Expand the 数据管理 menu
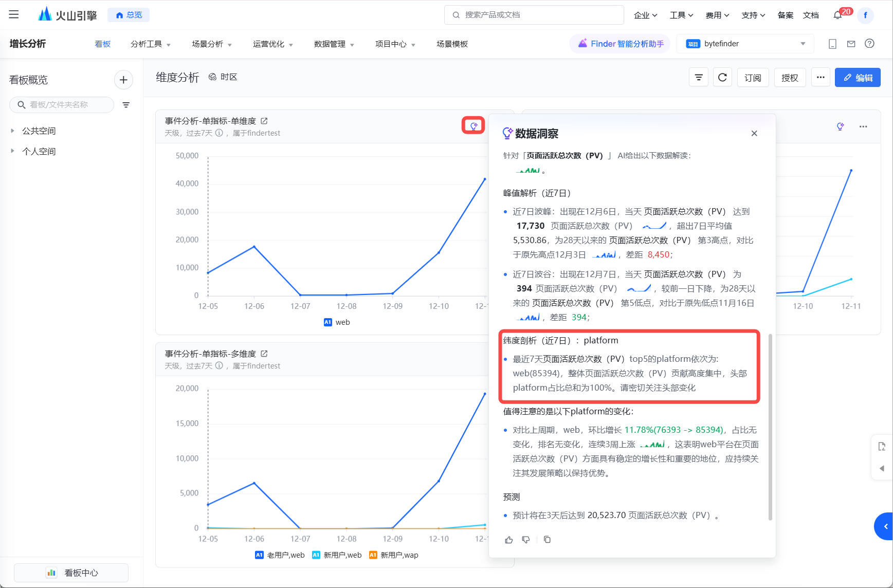This screenshot has width=893, height=588. [x=334, y=44]
